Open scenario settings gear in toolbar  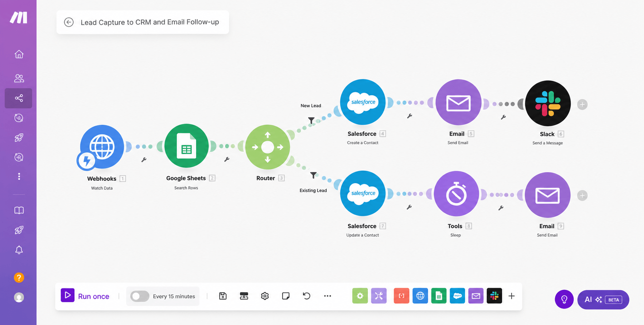click(x=265, y=296)
